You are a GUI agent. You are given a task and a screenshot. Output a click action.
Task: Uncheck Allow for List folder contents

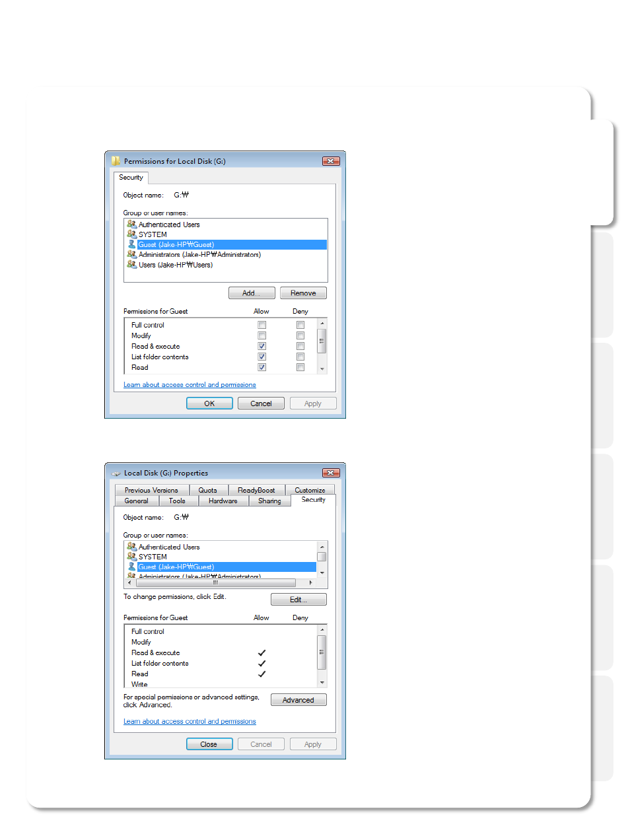[262, 357]
